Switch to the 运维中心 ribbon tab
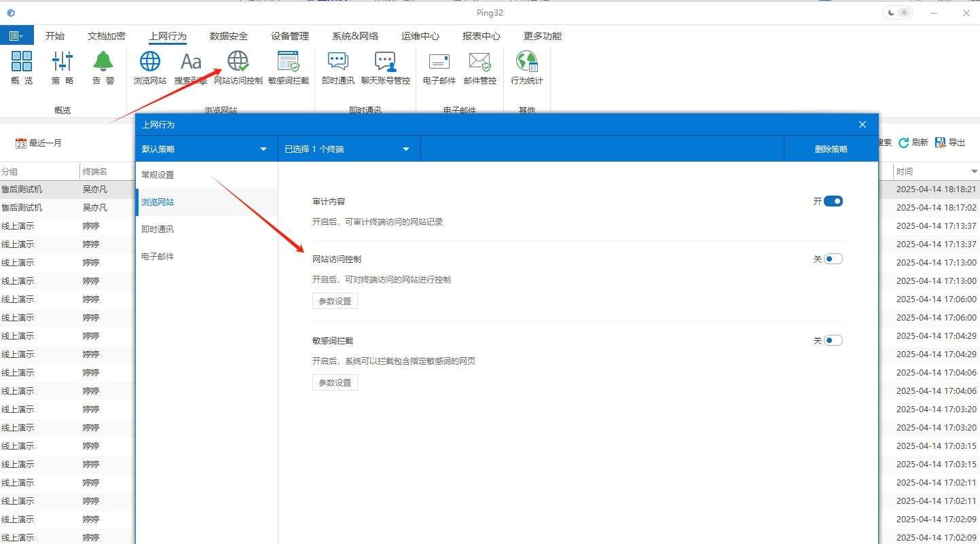The height and width of the screenshot is (544, 980). [x=420, y=35]
